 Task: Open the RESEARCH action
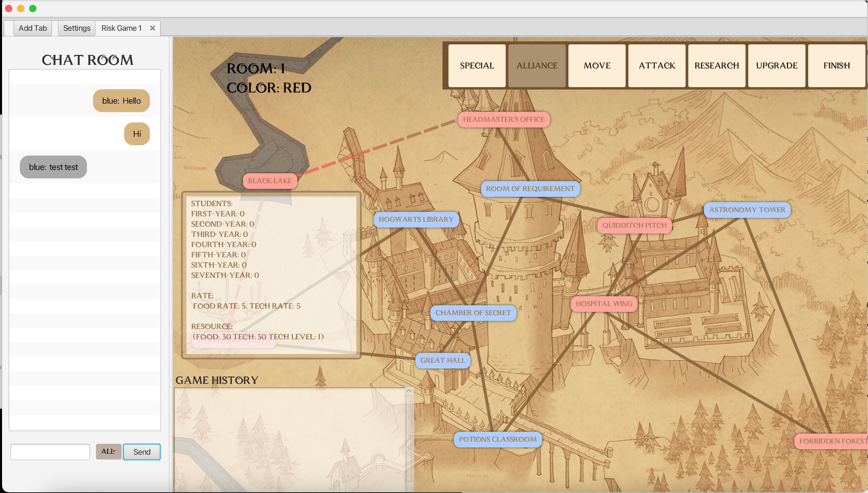click(717, 66)
